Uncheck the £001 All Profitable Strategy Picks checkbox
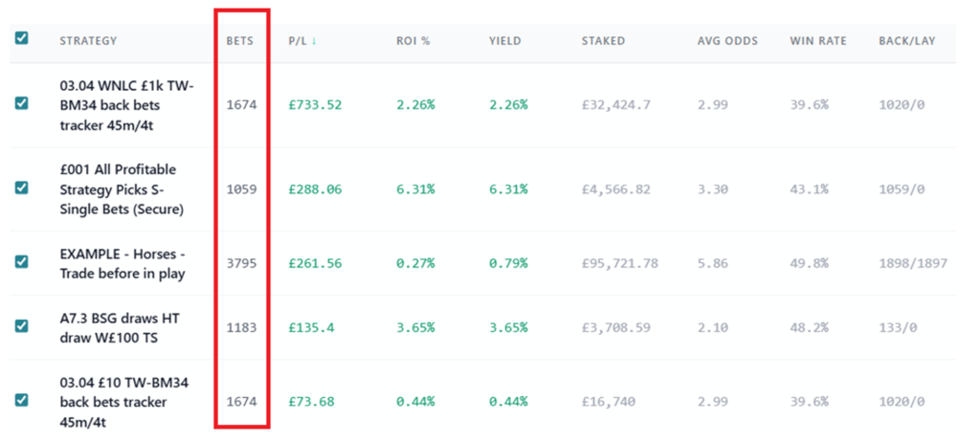 coord(22,188)
